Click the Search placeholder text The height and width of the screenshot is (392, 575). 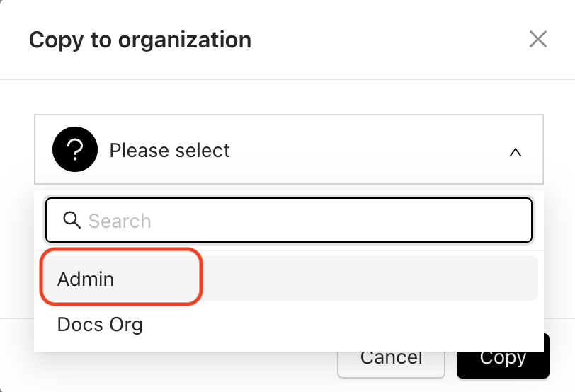[x=120, y=221]
